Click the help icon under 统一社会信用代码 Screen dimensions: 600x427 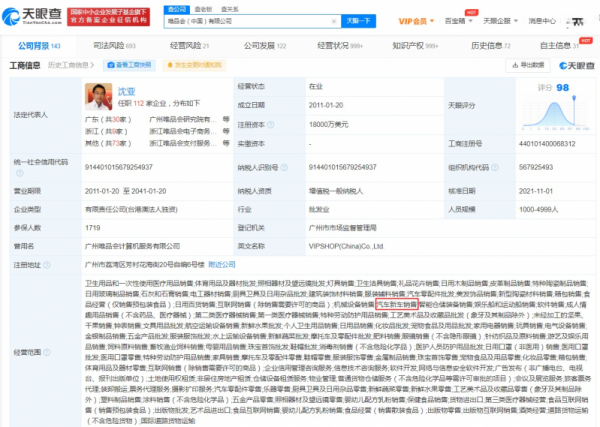point(20,173)
